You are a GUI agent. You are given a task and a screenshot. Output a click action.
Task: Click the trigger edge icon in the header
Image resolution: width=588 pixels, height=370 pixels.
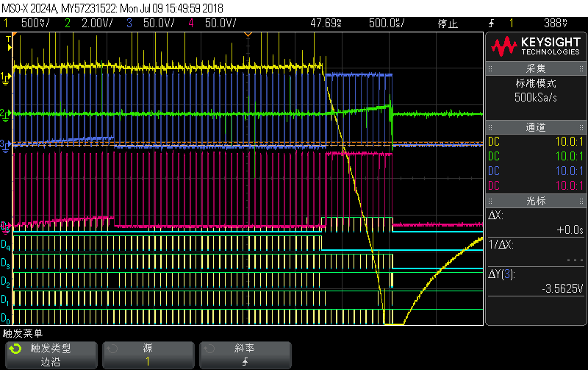click(491, 24)
